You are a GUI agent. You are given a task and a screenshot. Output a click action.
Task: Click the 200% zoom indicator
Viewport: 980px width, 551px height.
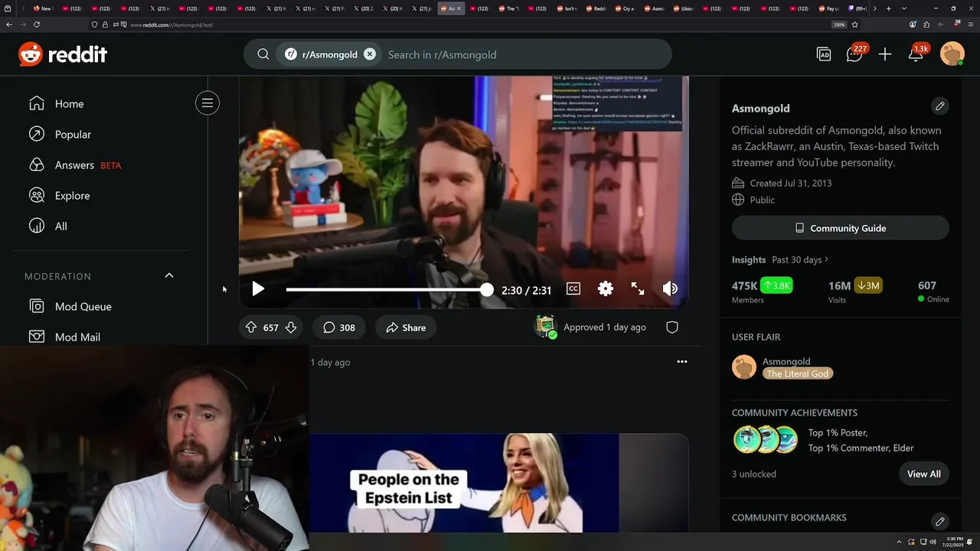(839, 24)
